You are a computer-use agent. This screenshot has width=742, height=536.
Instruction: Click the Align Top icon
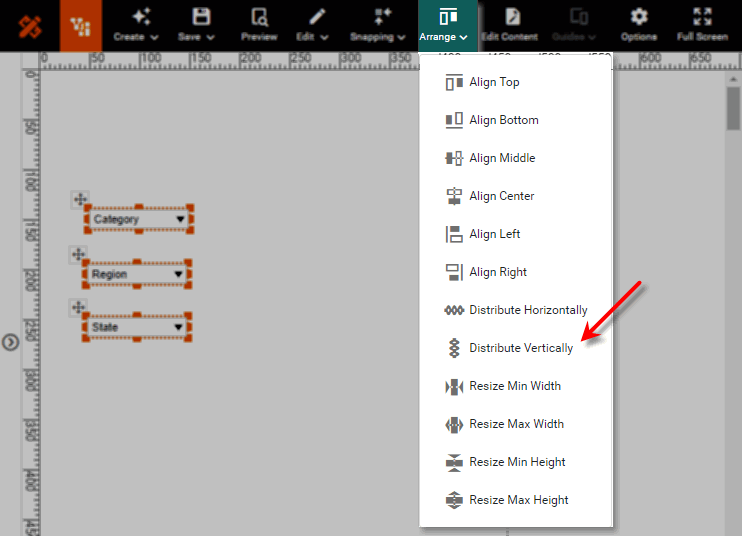(454, 82)
